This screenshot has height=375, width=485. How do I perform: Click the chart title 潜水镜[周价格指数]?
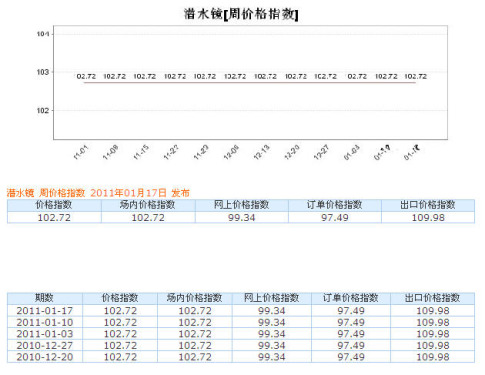point(241,14)
